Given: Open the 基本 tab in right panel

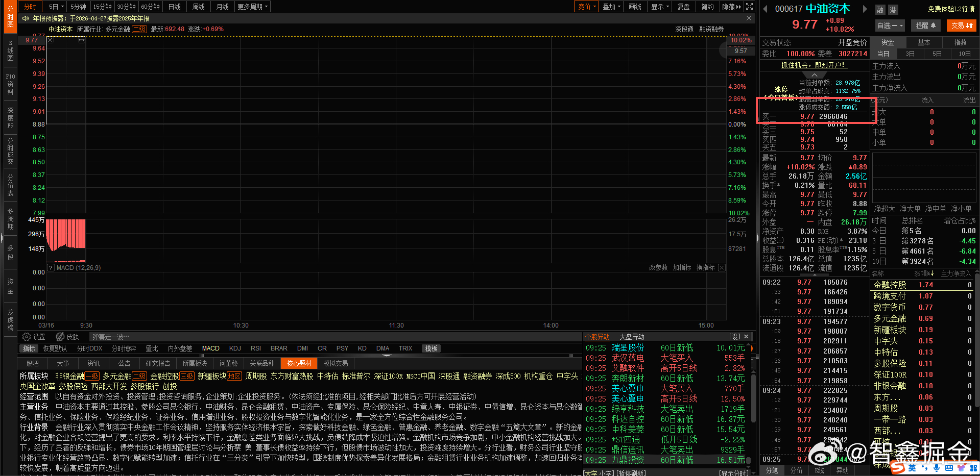Looking at the screenshot, I should 924,42.
